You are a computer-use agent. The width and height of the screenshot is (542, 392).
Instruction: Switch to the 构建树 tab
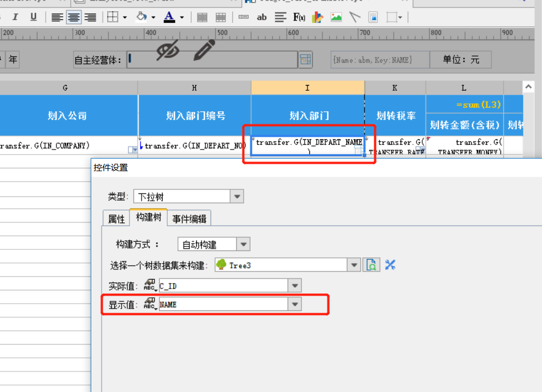[x=149, y=217]
